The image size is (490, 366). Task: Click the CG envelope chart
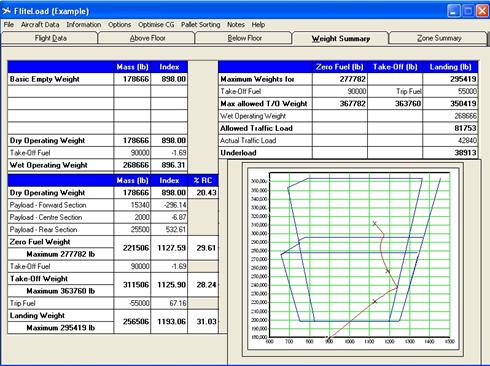point(353,259)
